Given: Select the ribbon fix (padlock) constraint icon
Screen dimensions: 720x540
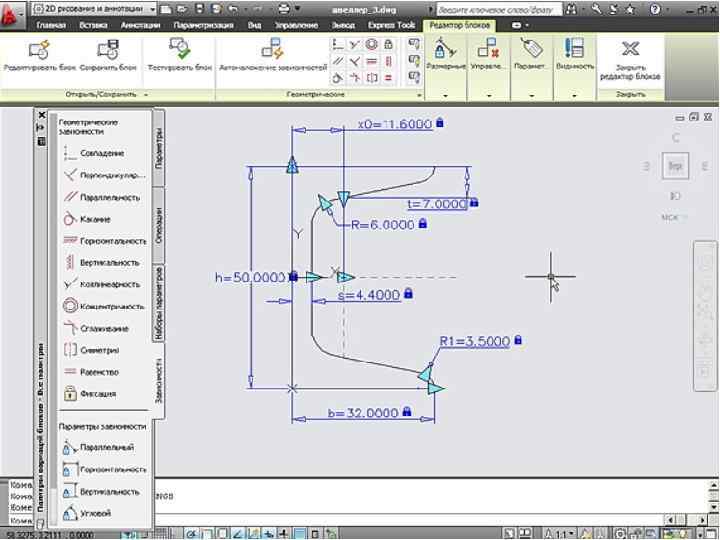Looking at the screenshot, I should click(388, 45).
